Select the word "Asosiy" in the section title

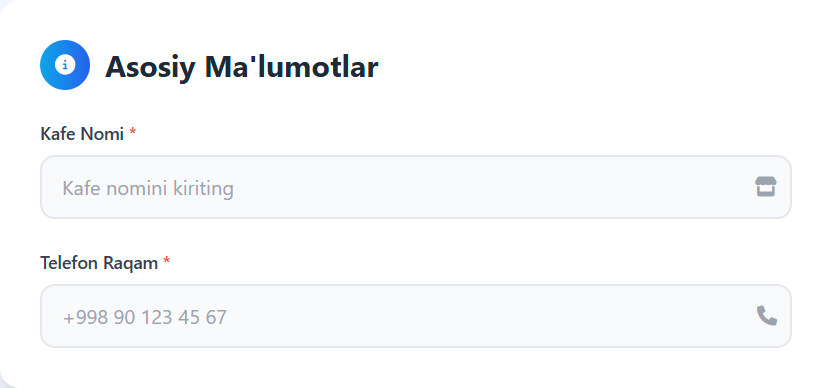click(150, 68)
